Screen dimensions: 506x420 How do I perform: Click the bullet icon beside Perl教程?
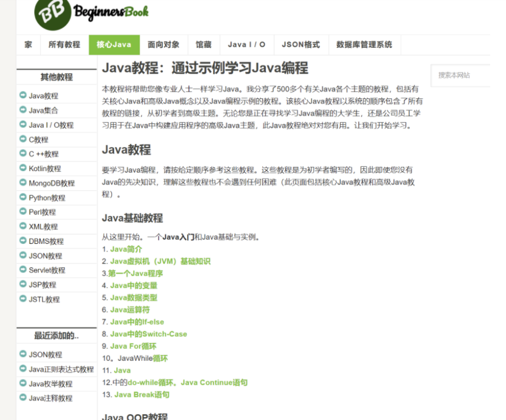pos(23,211)
